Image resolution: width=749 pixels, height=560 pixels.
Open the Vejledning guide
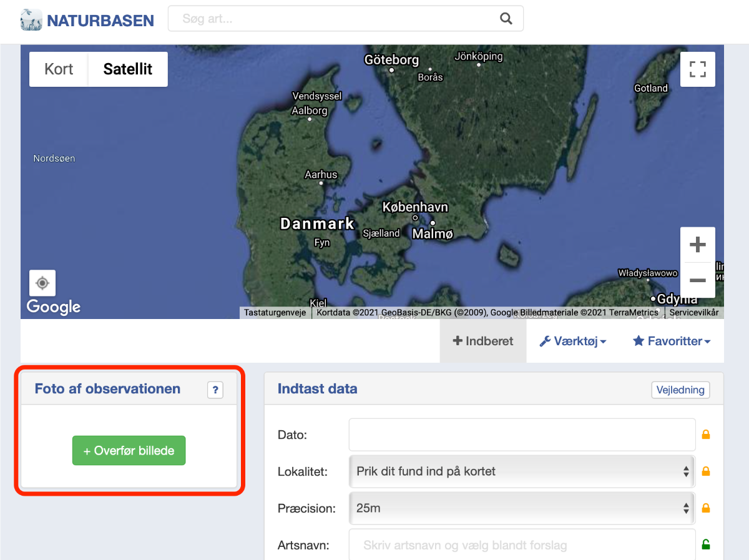(x=680, y=390)
